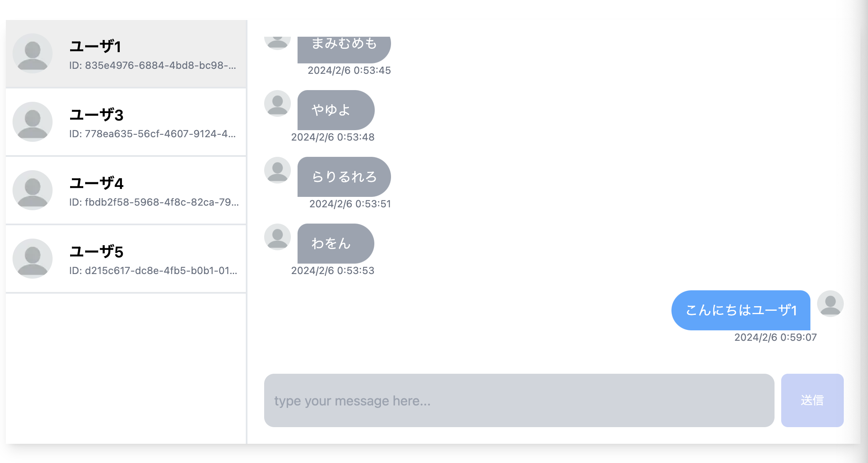Click avatar beside the わをん message
Image resolution: width=868 pixels, height=463 pixels.
tap(278, 237)
